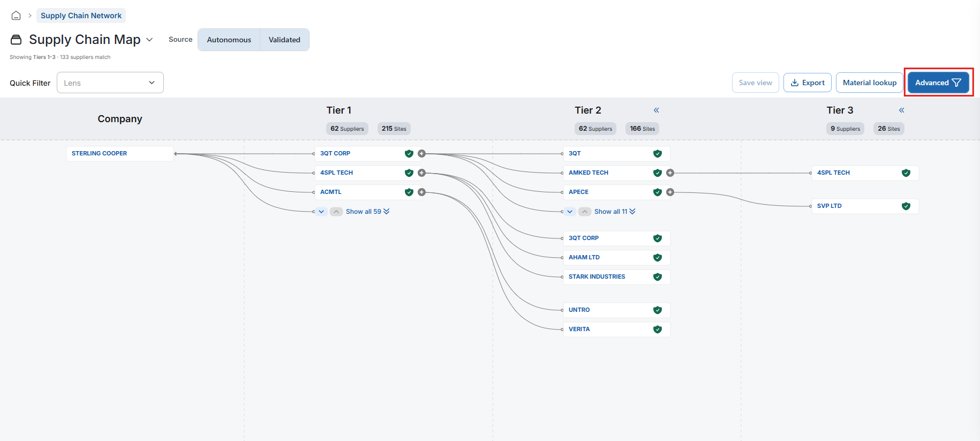Click verified shield on 3QT Tier 2
980x441 pixels.
click(x=658, y=154)
